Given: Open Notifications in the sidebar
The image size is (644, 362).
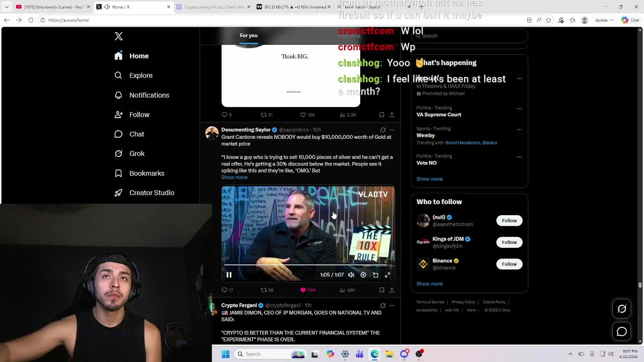Looking at the screenshot, I should pyautogui.click(x=141, y=95).
